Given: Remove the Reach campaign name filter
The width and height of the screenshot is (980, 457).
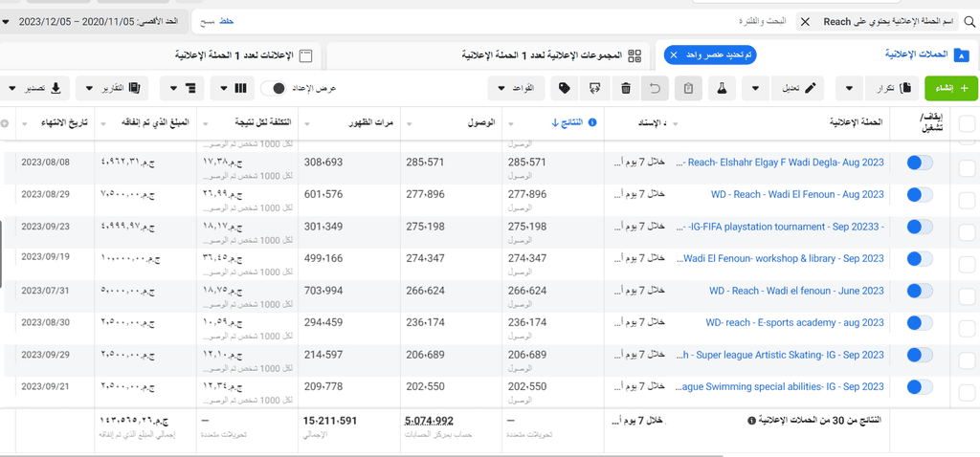Looking at the screenshot, I should pos(805,22).
